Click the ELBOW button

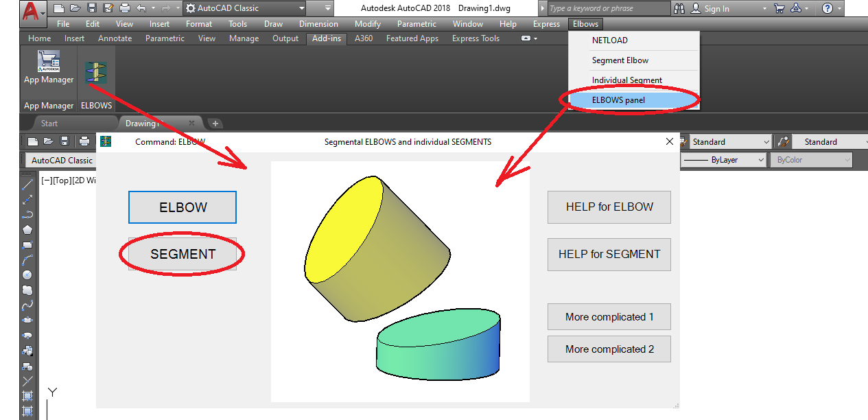coord(183,207)
